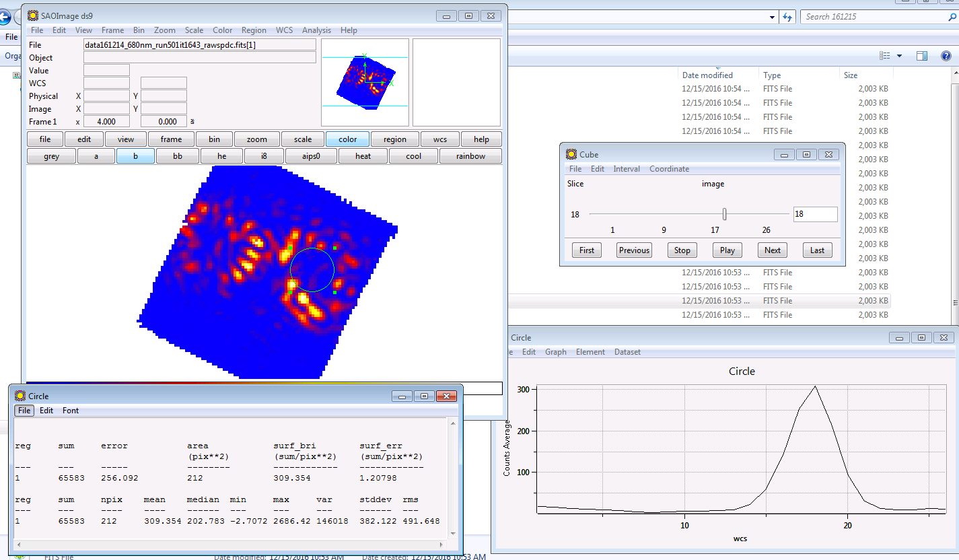Click the 'bin' buttonbar button

(214, 139)
